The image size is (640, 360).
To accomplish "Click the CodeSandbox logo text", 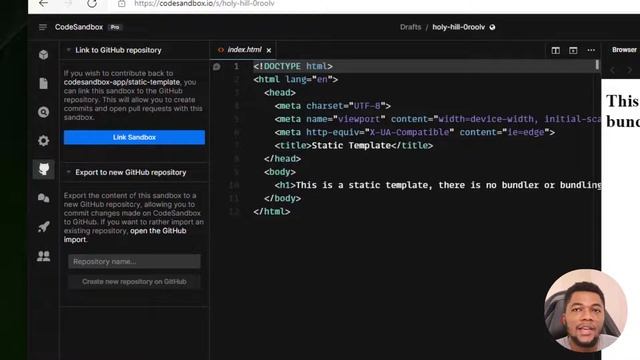I will [79, 27].
